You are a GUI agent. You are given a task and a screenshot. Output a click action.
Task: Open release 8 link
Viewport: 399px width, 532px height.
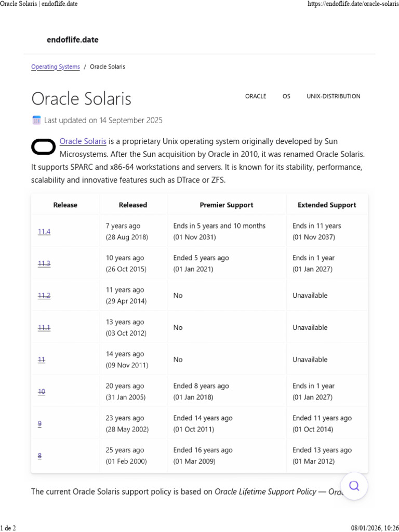[39, 456]
